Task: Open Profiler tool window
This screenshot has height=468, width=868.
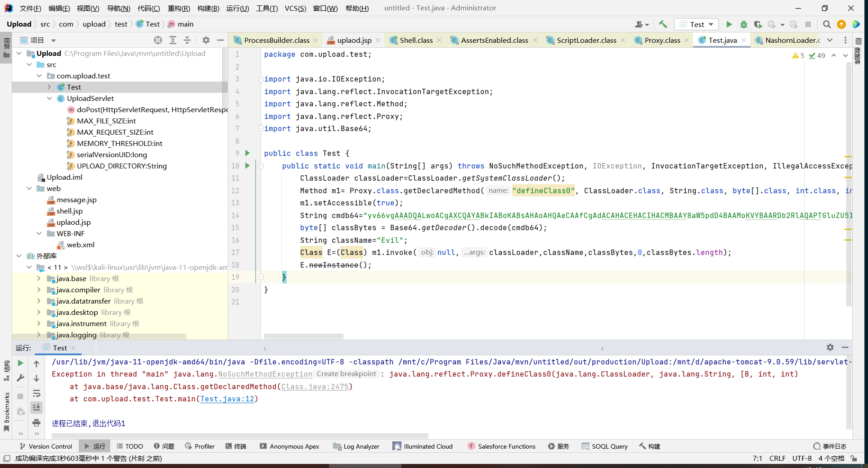Action: coord(200,446)
